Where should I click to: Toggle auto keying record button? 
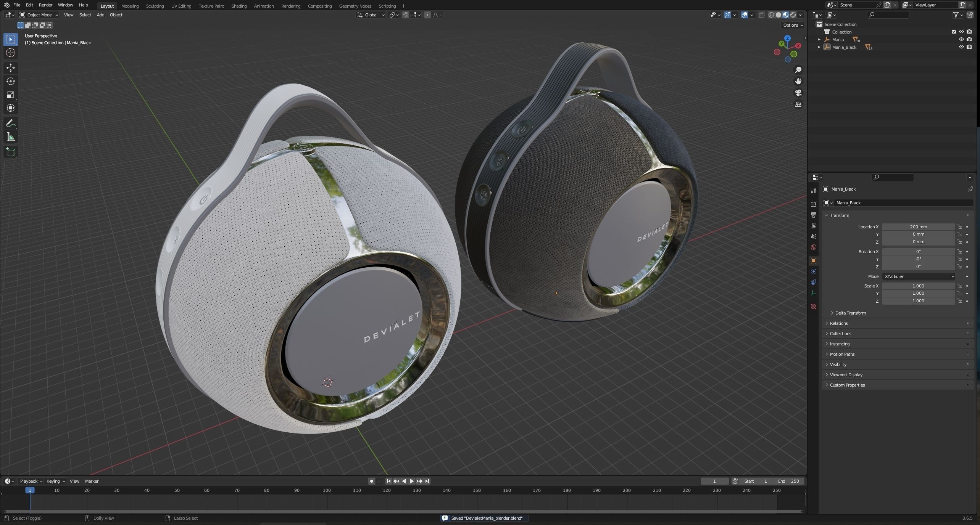[371, 481]
